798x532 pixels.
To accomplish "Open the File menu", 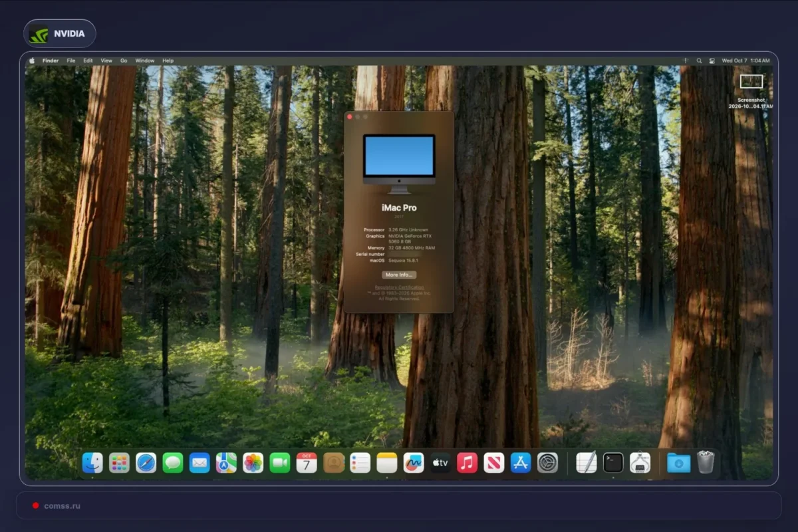I will (70, 61).
